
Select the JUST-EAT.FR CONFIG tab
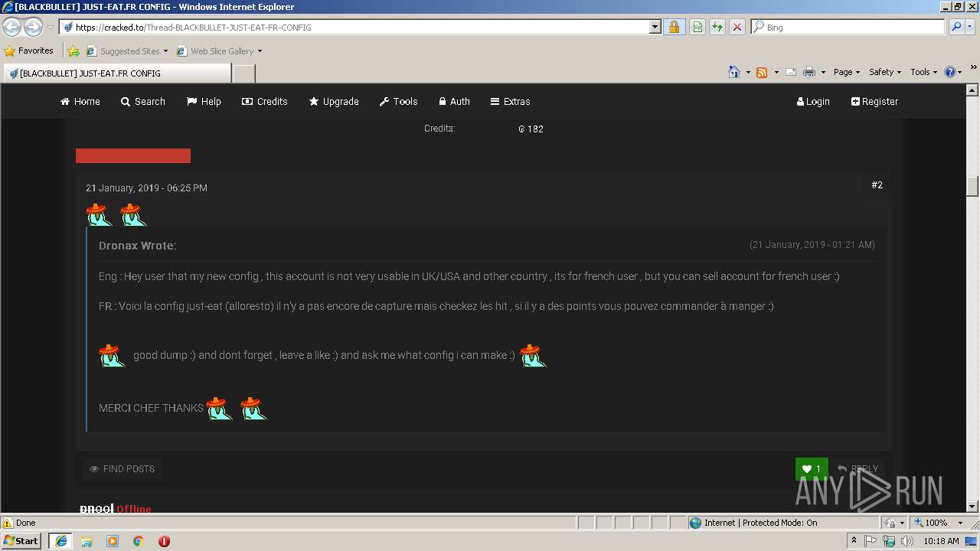(x=116, y=73)
